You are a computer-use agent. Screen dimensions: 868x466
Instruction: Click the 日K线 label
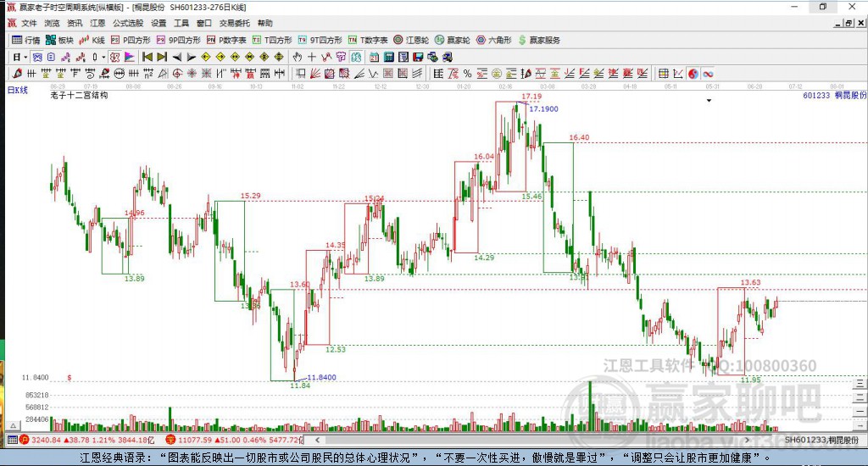coord(17,90)
